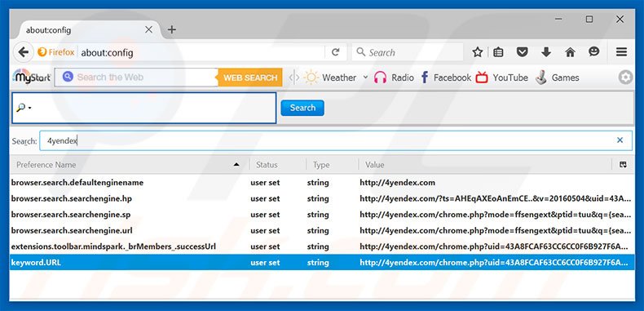Open the Pocket icon
This screenshot has width=644, height=311.
(522, 52)
